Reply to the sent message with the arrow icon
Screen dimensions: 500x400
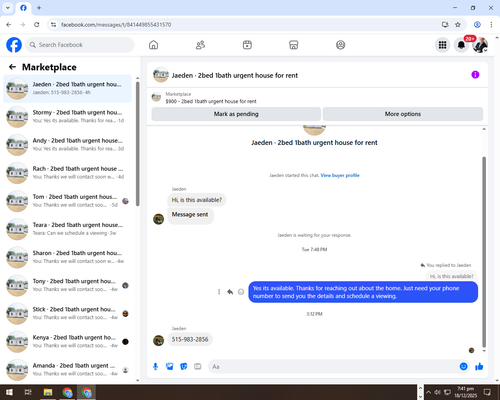click(x=230, y=292)
